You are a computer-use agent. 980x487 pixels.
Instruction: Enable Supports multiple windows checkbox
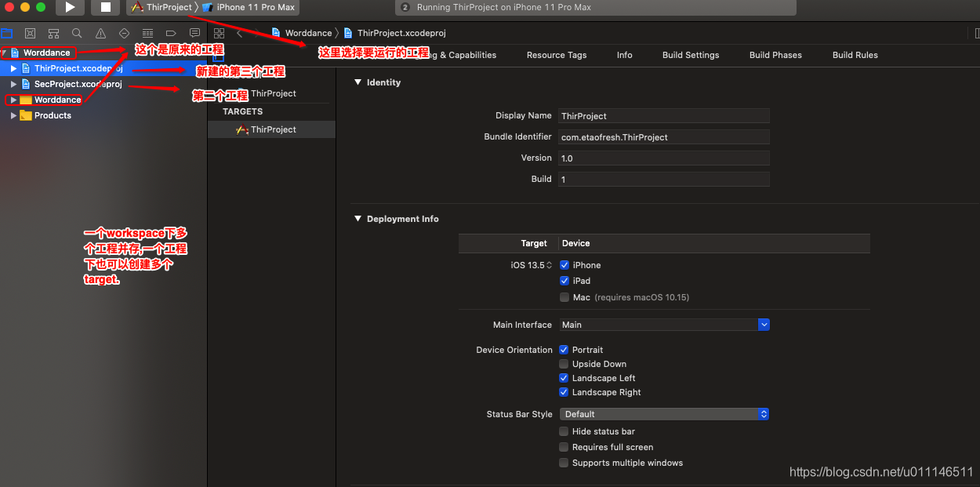click(x=564, y=463)
